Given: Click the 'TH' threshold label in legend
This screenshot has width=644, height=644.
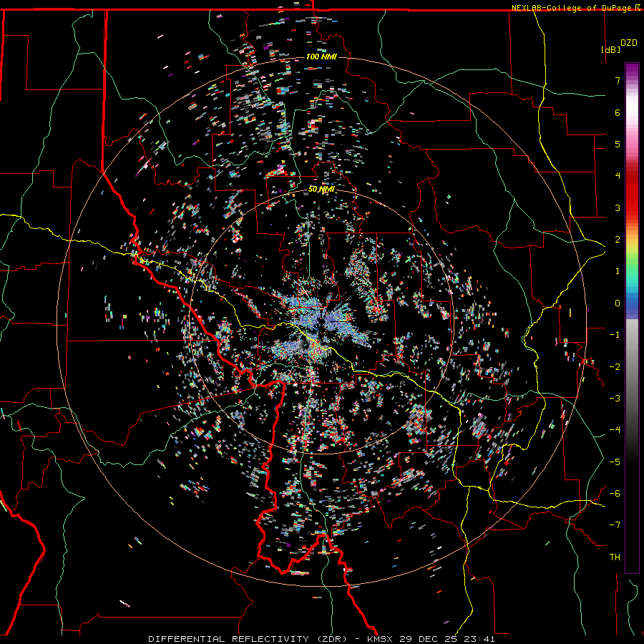Looking at the screenshot, I should point(615,557).
